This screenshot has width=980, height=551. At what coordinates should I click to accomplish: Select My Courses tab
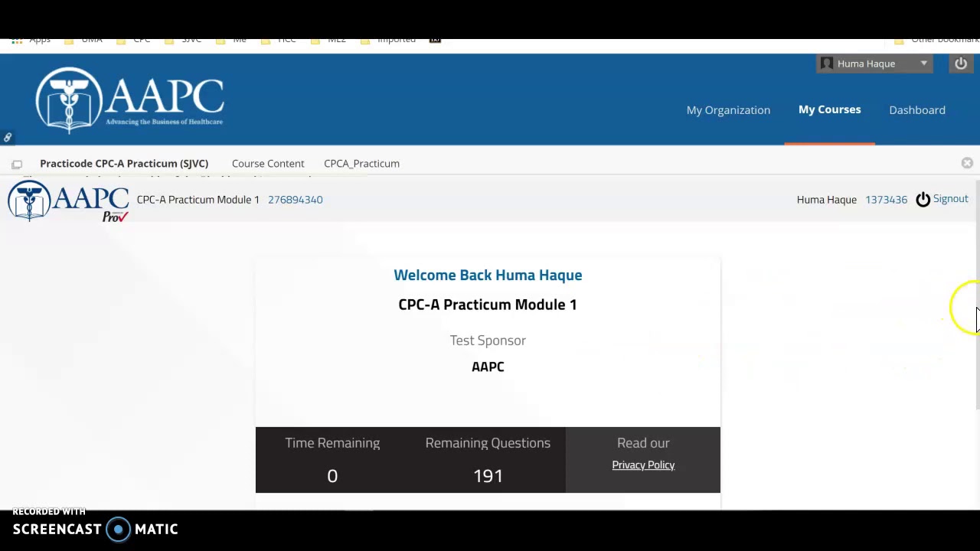829,109
